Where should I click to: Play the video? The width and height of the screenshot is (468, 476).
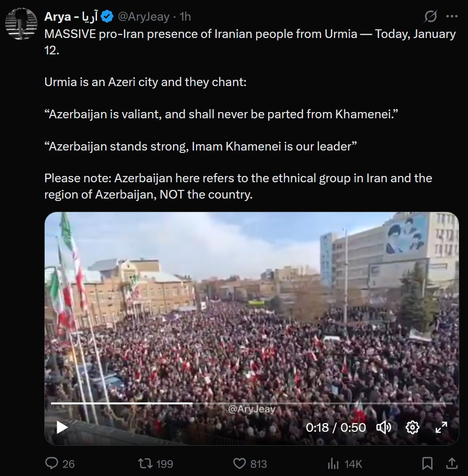tap(62, 427)
